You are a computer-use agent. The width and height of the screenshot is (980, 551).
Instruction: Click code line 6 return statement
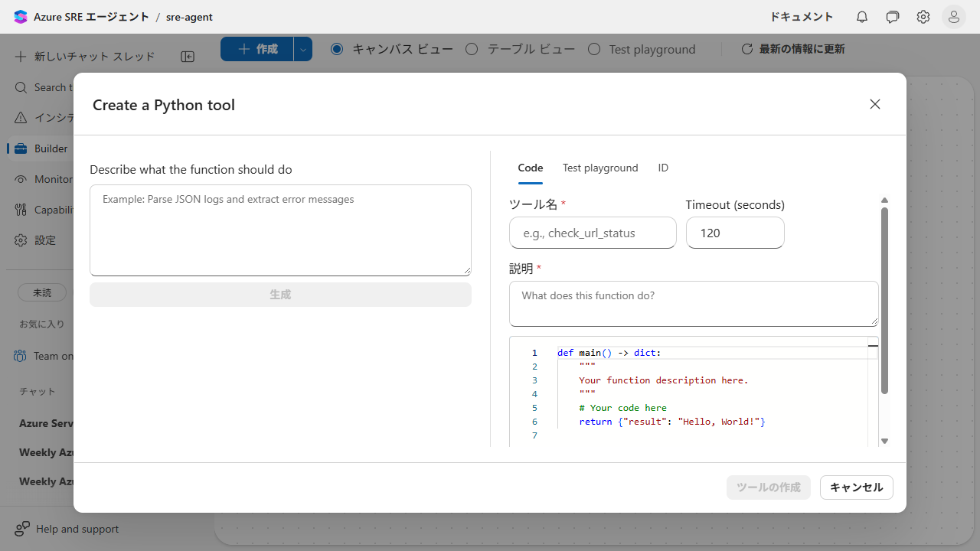672,422
